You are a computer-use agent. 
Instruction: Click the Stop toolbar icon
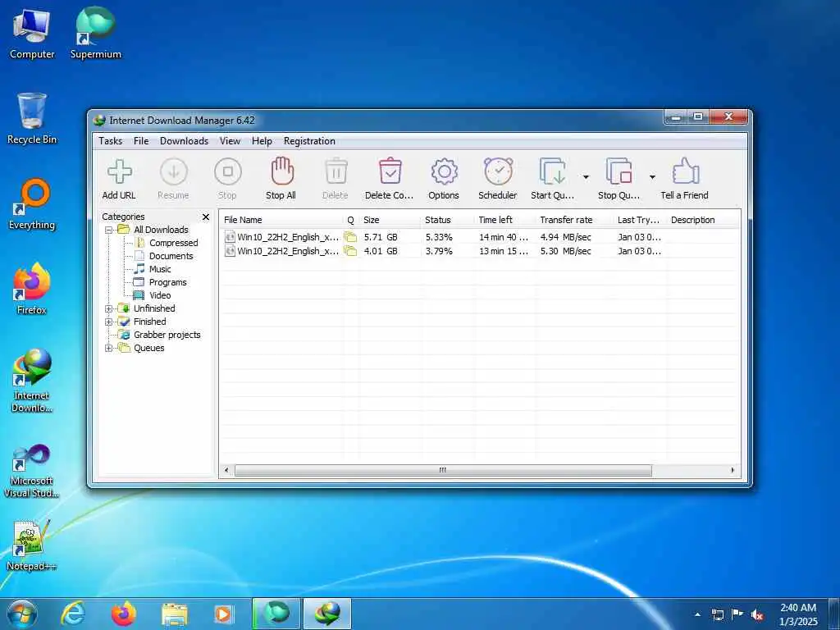pyautogui.click(x=228, y=172)
